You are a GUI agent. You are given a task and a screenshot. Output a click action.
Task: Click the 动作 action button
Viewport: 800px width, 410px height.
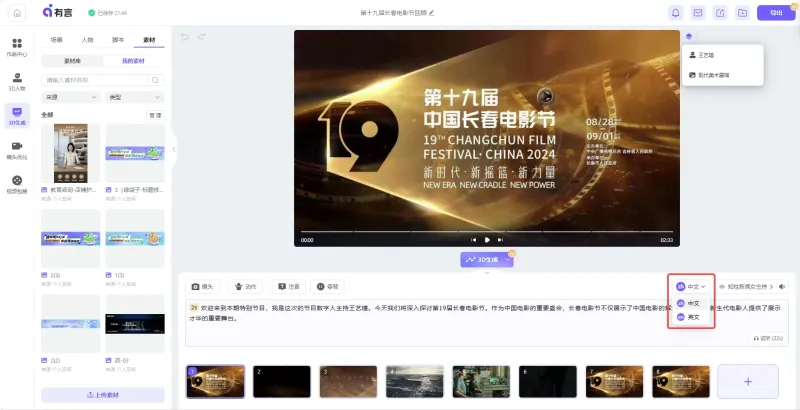pyautogui.click(x=245, y=287)
